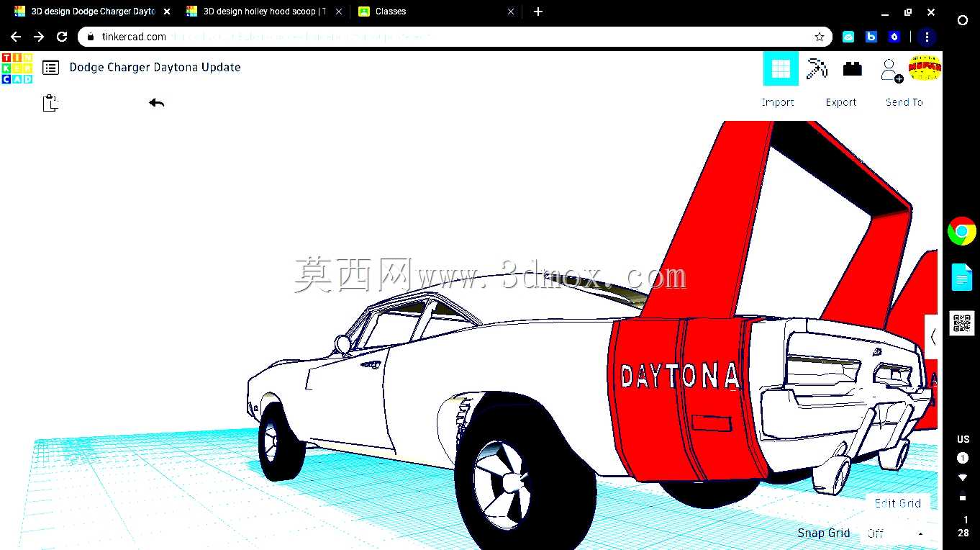
Task: Close the Classes tab
Action: click(x=511, y=12)
